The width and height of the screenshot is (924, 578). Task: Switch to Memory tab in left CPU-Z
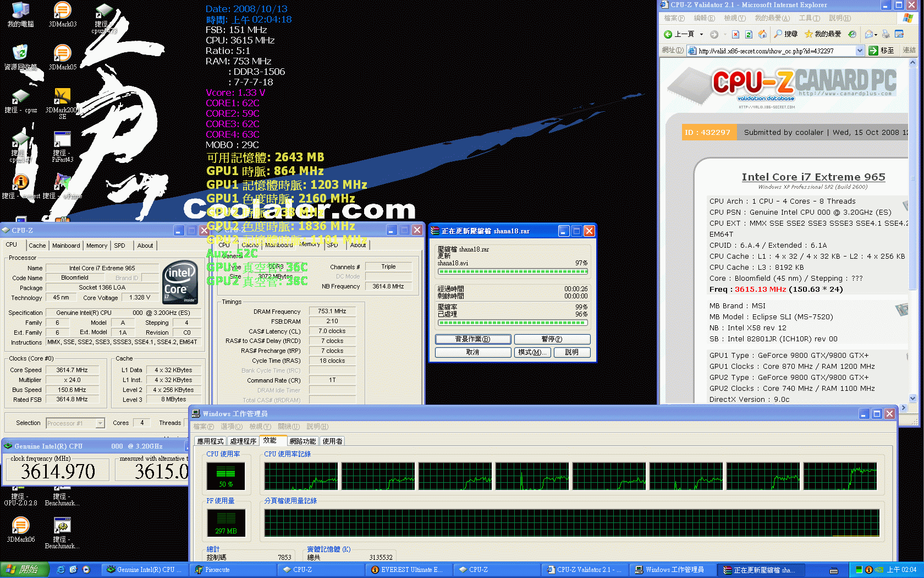tap(97, 246)
